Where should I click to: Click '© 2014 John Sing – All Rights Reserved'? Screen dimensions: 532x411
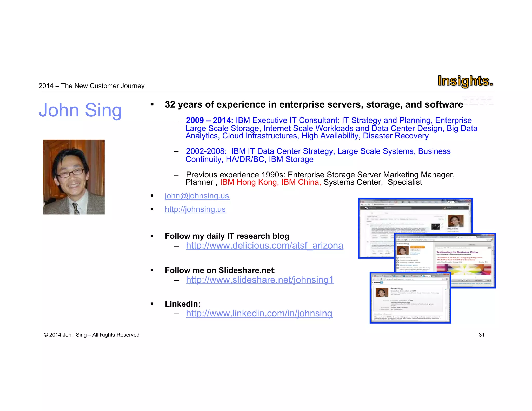click(x=91, y=335)
